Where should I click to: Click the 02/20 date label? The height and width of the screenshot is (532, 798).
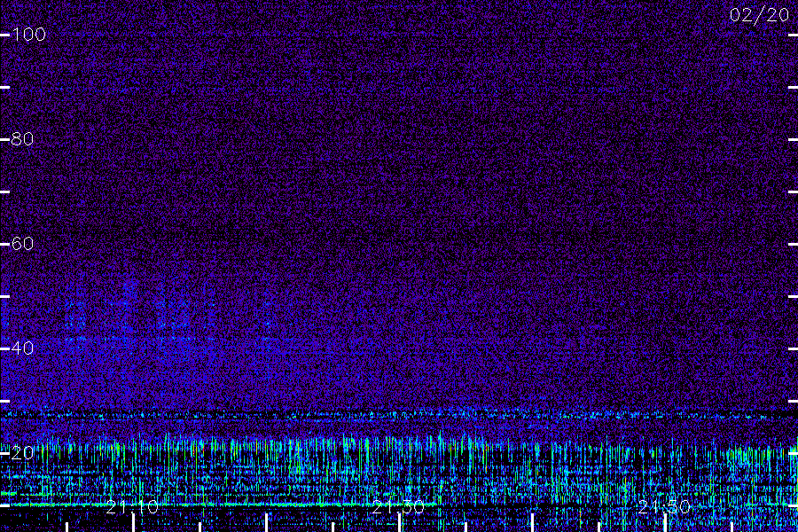[x=759, y=15]
